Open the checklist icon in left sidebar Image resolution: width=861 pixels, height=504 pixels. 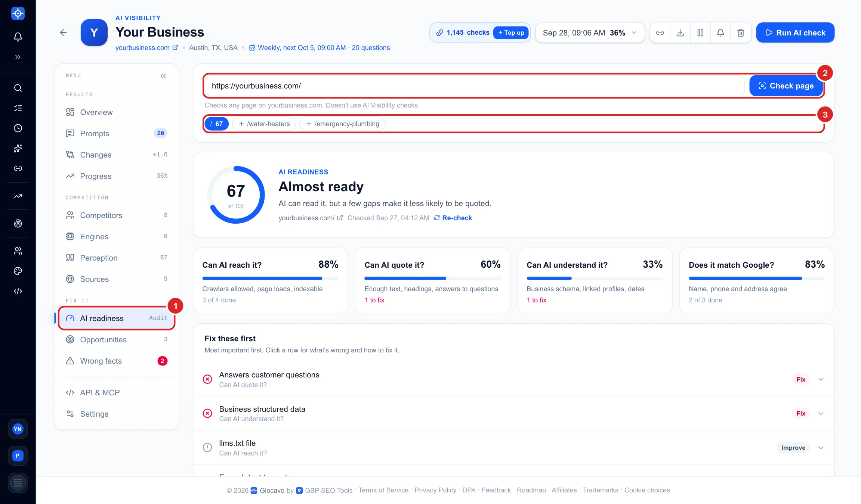18,108
